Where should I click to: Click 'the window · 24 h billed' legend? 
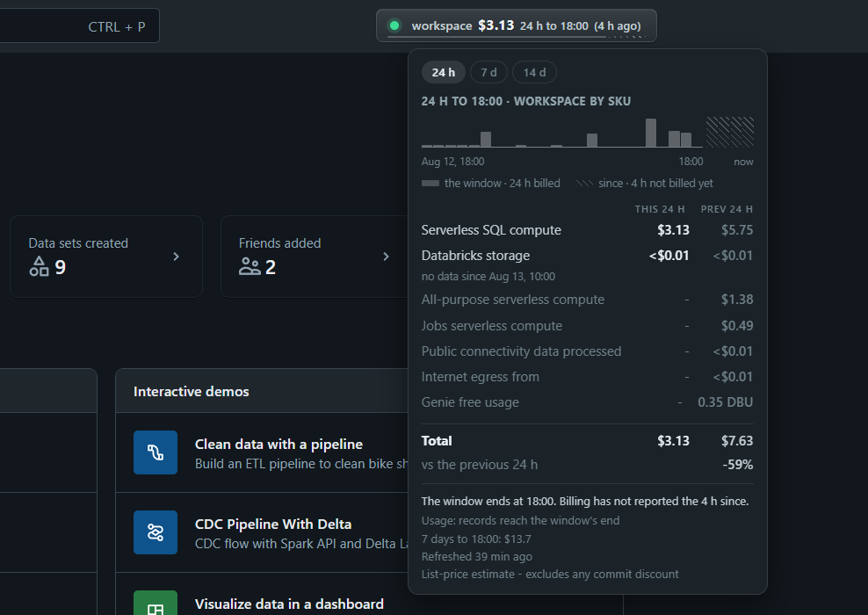pos(491,184)
